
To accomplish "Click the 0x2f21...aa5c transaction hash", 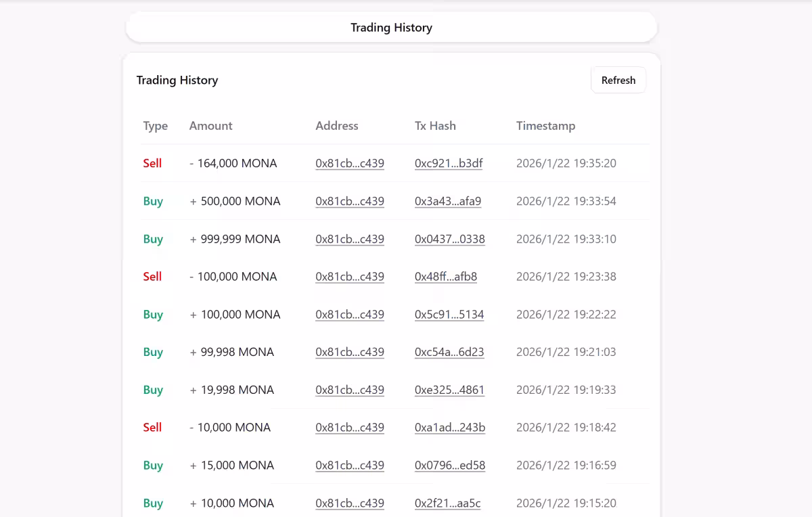I will (x=447, y=503).
